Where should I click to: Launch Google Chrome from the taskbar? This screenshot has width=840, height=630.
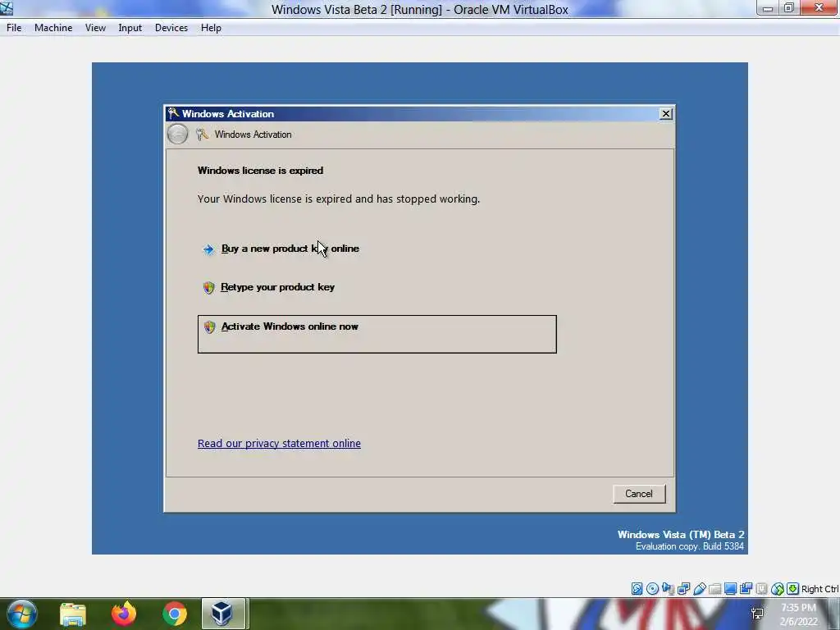click(x=174, y=614)
